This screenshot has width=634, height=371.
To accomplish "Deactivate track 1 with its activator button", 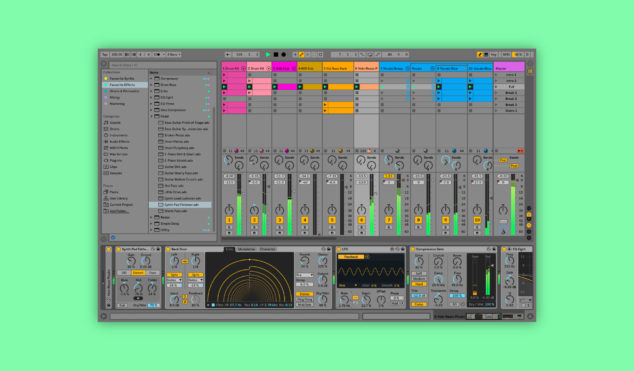I will point(229,220).
